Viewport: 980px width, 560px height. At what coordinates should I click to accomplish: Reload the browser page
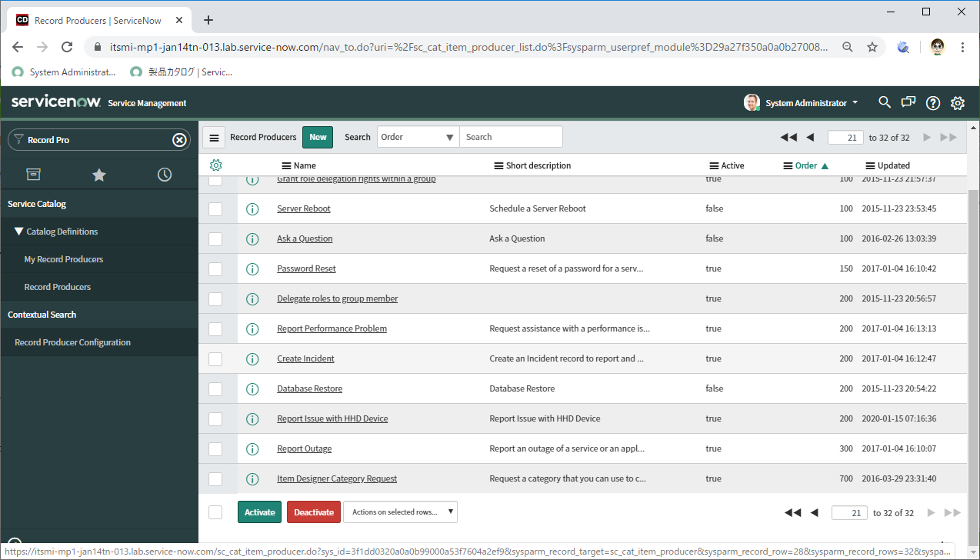(67, 47)
